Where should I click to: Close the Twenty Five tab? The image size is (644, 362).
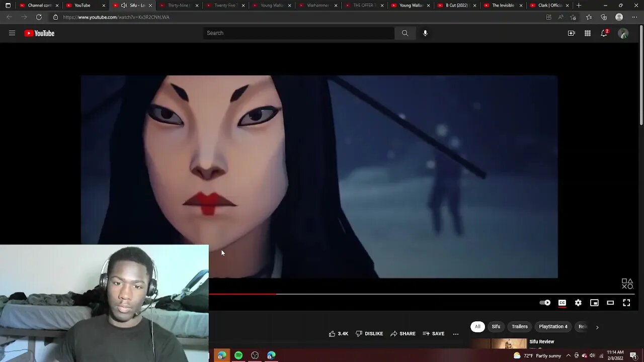coord(243,6)
